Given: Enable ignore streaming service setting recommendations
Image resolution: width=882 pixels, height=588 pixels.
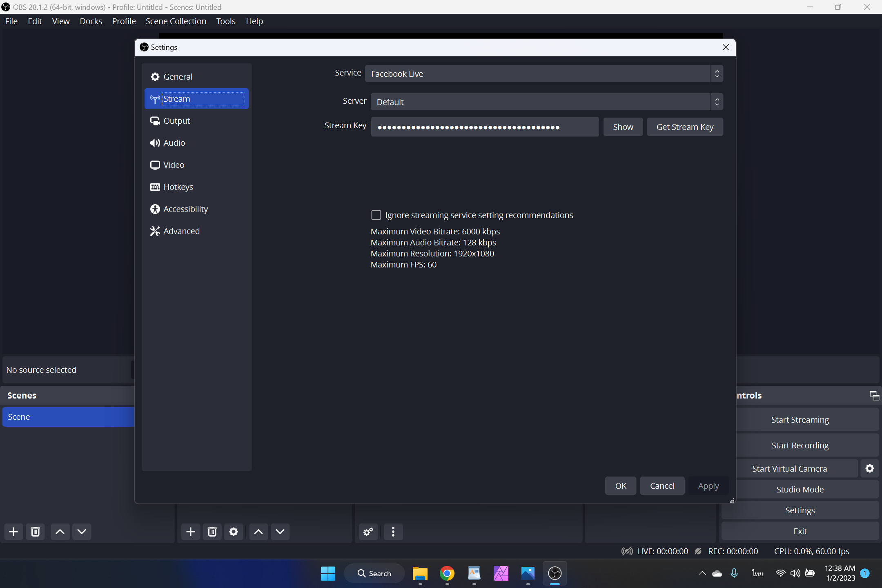Looking at the screenshot, I should pyautogui.click(x=376, y=215).
